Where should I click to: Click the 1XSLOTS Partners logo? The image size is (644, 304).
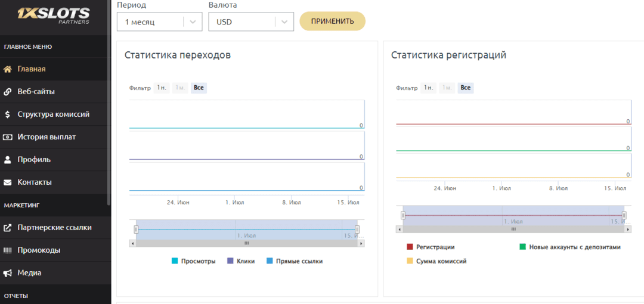pos(54,16)
